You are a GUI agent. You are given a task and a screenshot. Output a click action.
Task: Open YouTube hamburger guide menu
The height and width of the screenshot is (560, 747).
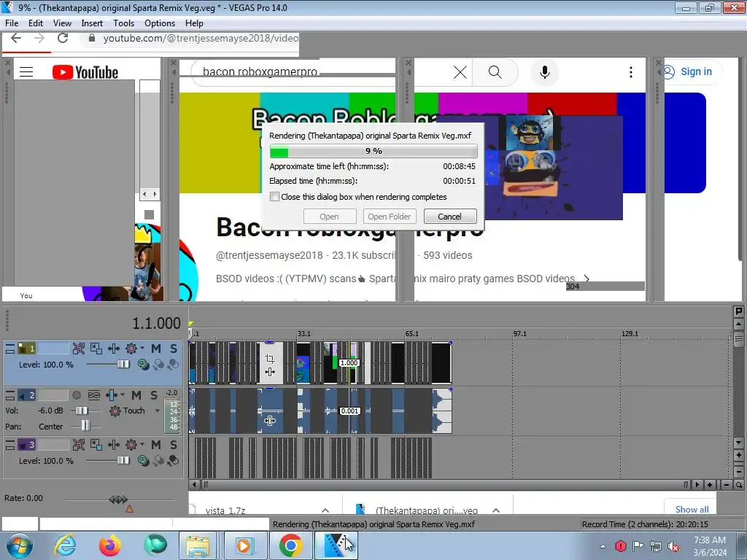coord(26,72)
